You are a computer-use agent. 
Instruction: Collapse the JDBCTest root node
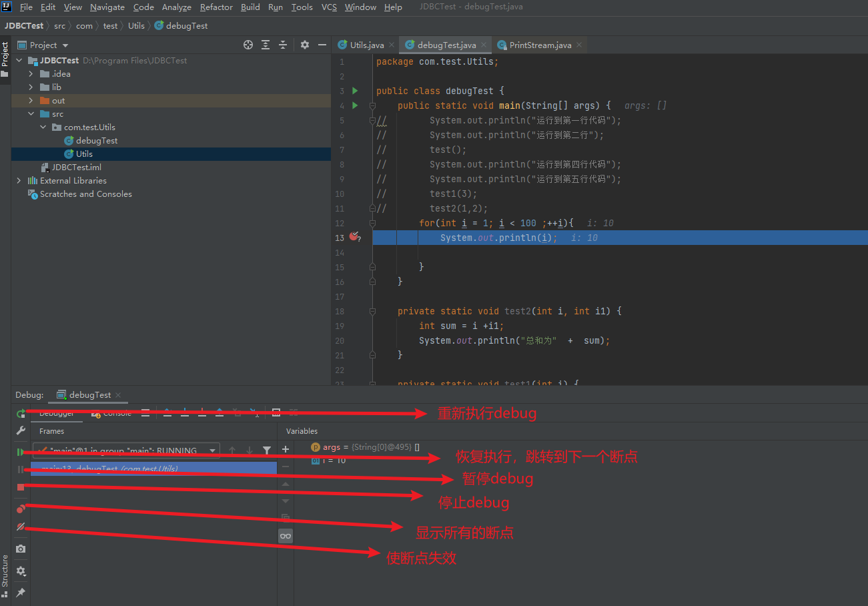(x=19, y=60)
